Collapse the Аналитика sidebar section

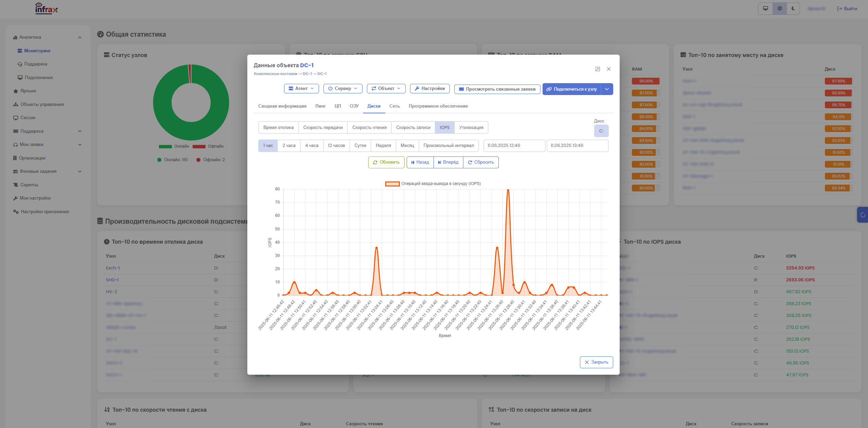[80, 37]
